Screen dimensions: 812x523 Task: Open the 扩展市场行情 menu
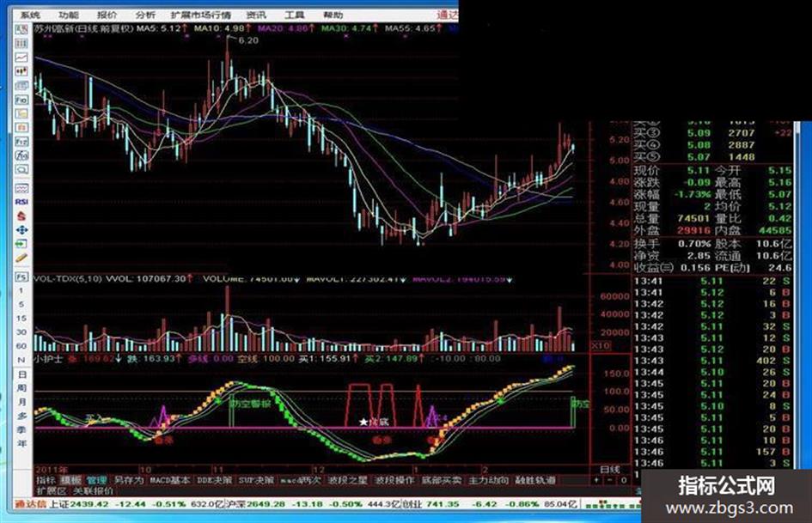[x=201, y=15]
